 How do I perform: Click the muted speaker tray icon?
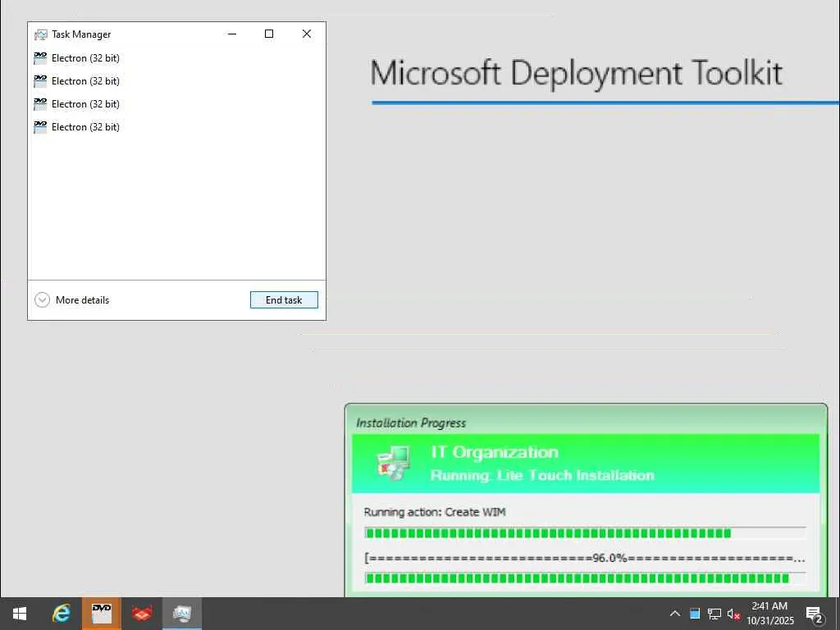click(733, 614)
